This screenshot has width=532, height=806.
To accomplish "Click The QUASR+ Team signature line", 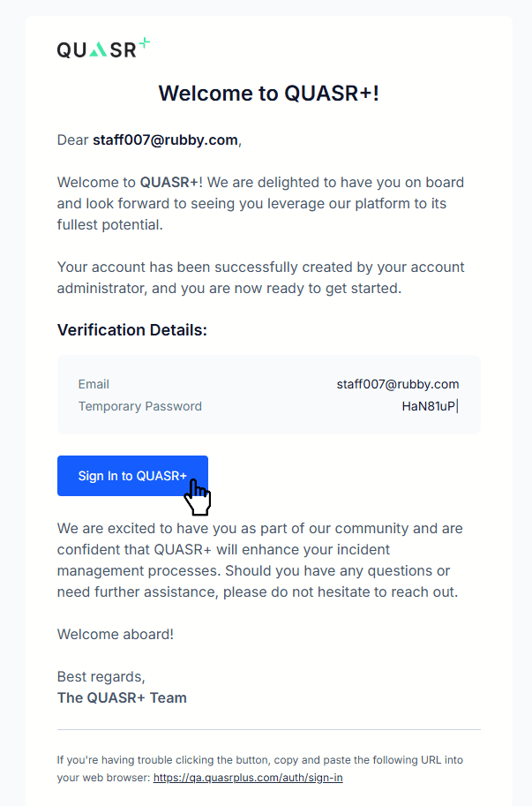I will pyautogui.click(x=121, y=697).
